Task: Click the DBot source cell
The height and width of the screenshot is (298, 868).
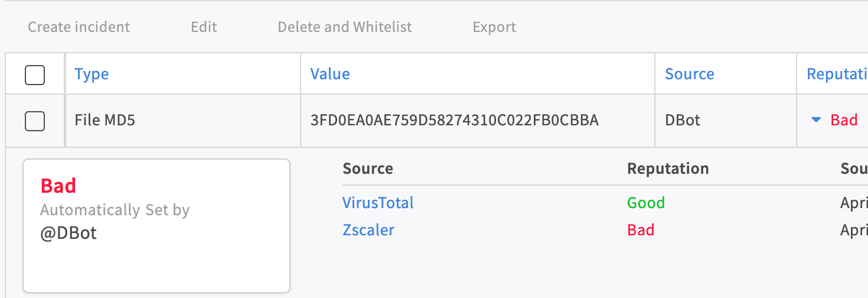Action: pos(683,121)
